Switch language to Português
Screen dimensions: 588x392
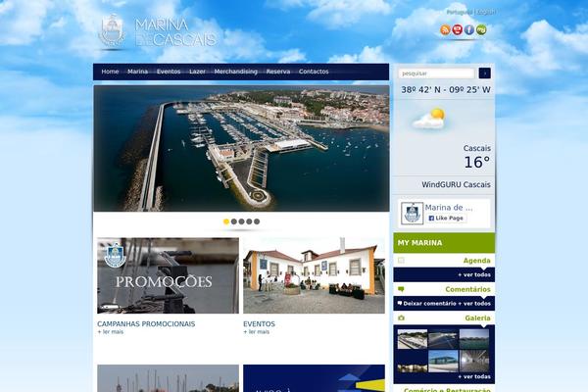click(x=460, y=12)
